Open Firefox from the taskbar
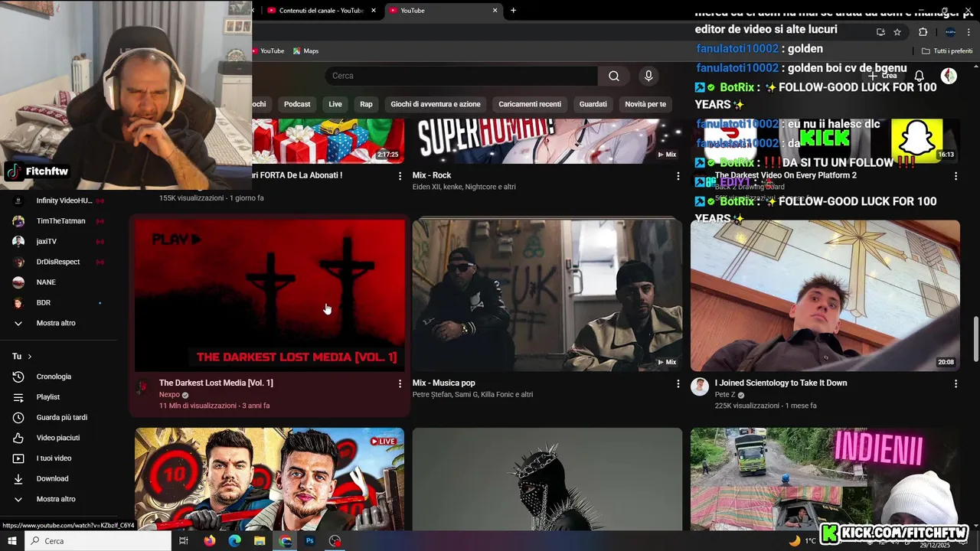The image size is (980, 551). [210, 540]
